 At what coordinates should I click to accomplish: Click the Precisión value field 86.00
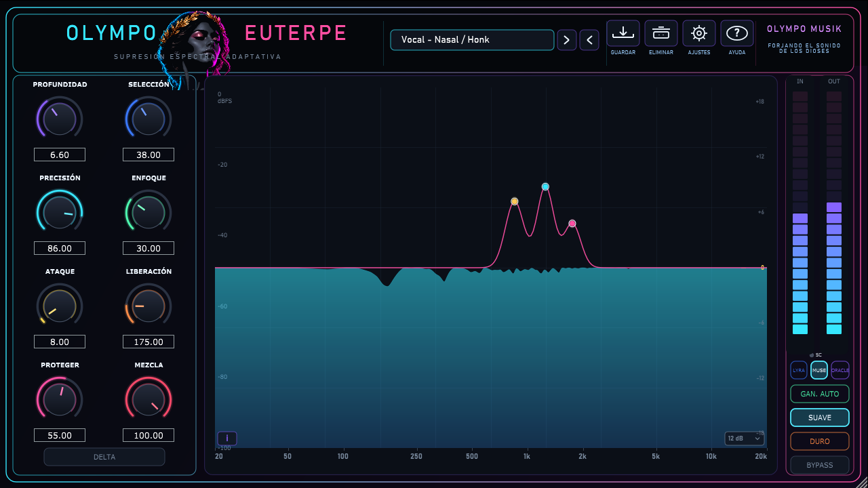tap(60, 248)
